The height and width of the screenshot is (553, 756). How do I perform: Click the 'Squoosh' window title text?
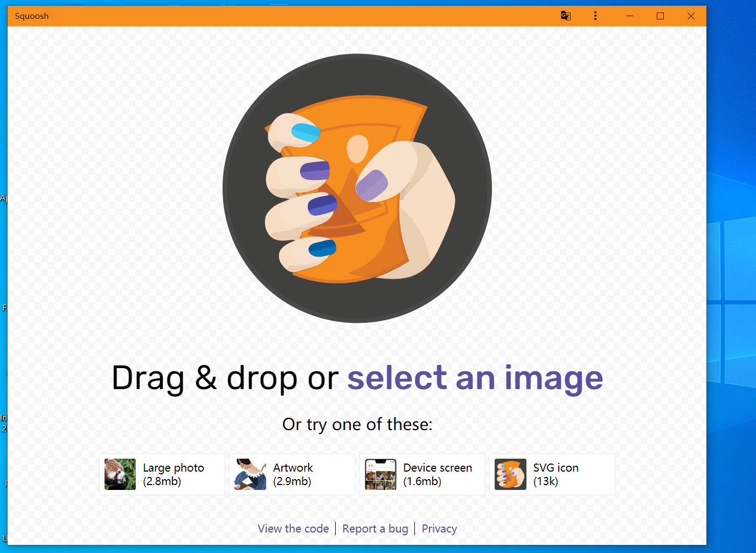[32, 16]
